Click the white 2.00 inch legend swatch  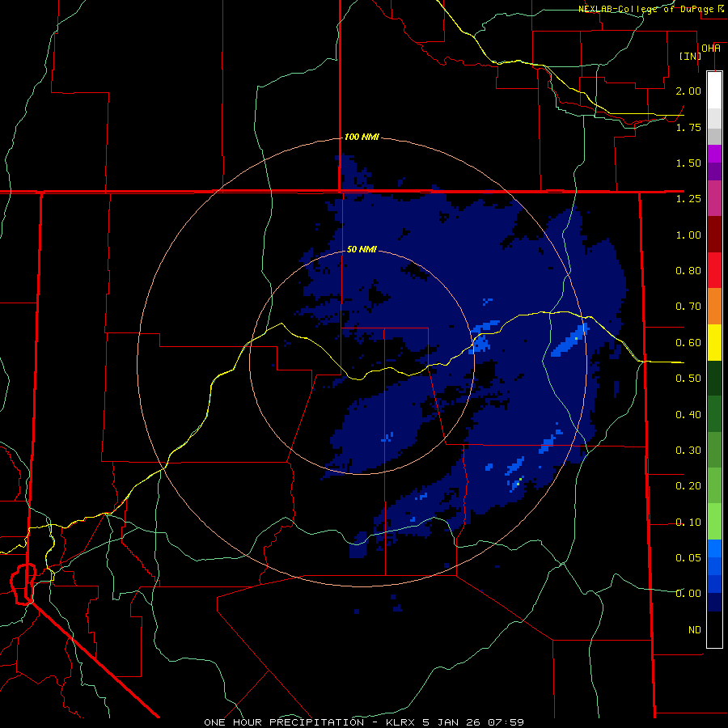(x=714, y=90)
